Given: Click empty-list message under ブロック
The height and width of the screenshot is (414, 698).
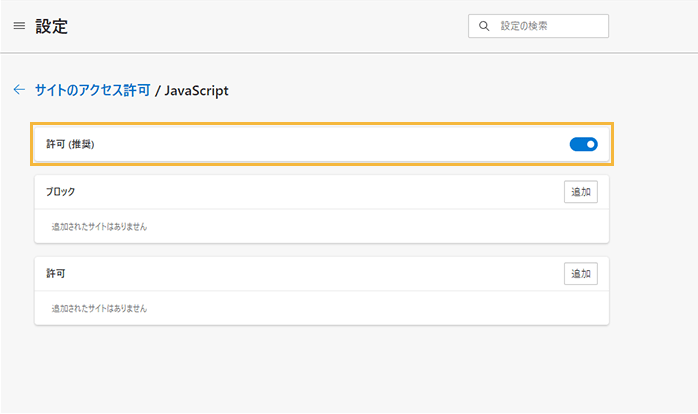Looking at the screenshot, I should click(99, 227).
